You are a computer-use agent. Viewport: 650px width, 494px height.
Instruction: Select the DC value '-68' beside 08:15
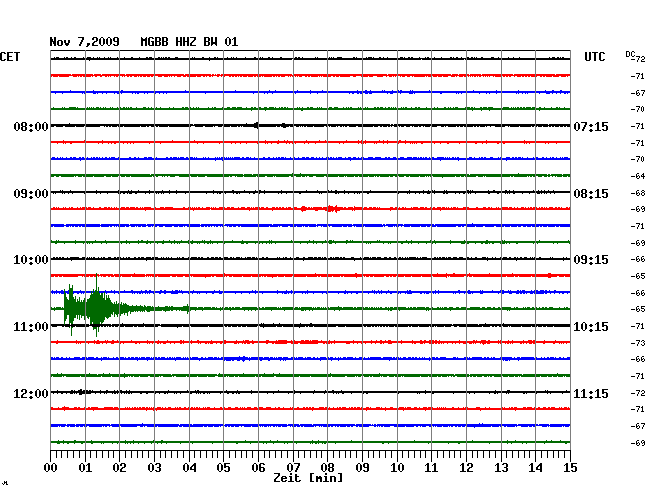click(638, 193)
